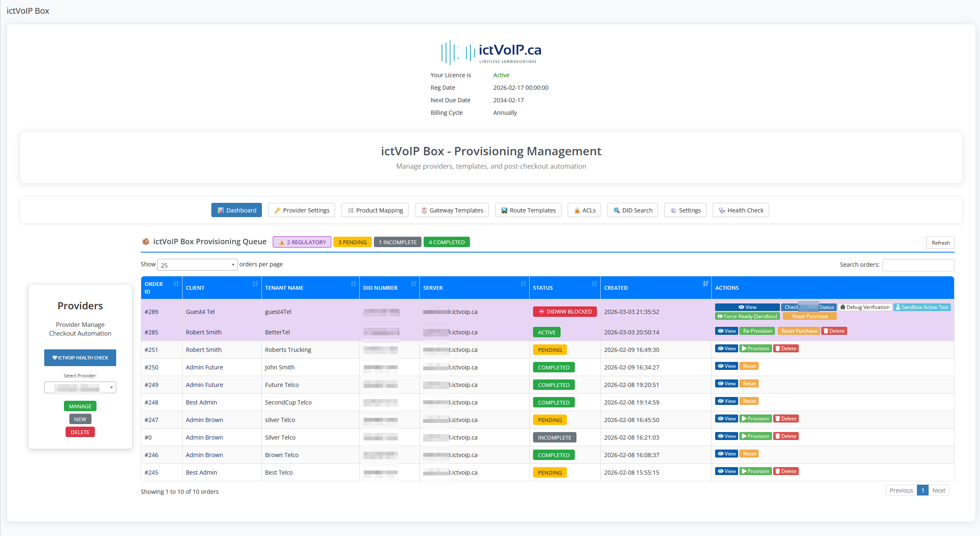
Task: Select page 1 in pagination
Action: pos(923,490)
